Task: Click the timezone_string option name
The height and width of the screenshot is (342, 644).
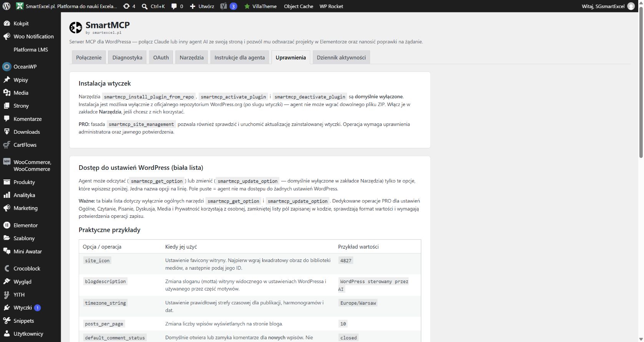Action: (x=105, y=303)
